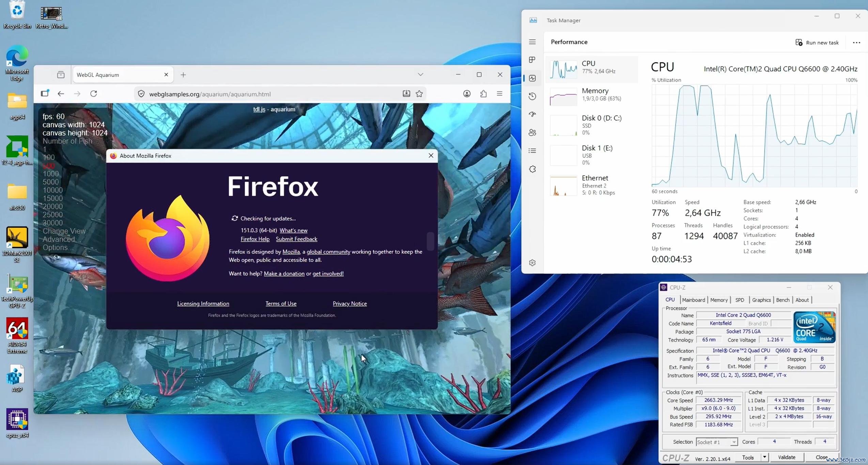Click the What's new link
868x465 pixels.
(294, 230)
